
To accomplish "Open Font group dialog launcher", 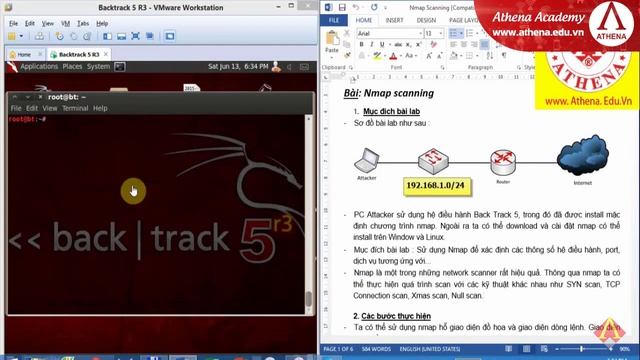I will coord(442,67).
